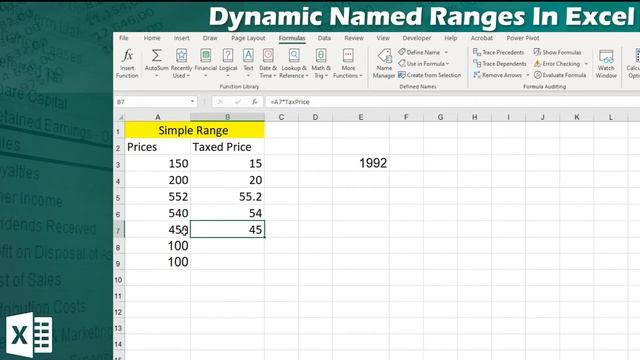
Task: Open the File tab
Action: (x=124, y=38)
